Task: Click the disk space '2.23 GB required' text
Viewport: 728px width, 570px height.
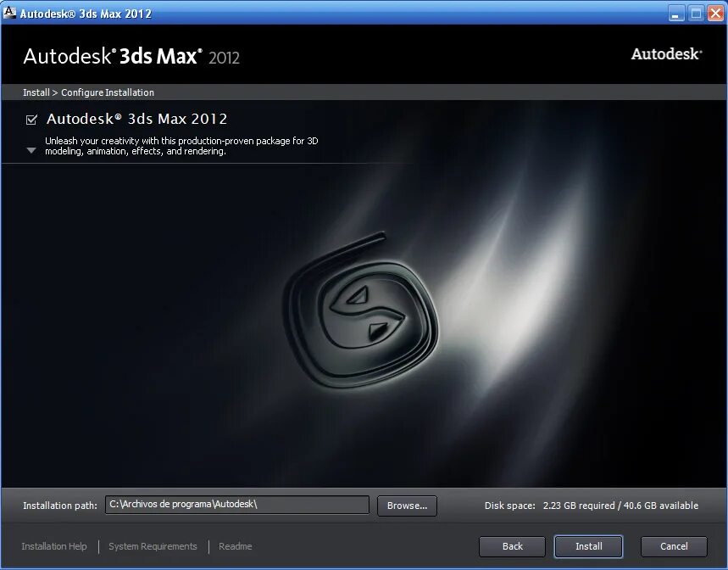Action: tap(579, 506)
